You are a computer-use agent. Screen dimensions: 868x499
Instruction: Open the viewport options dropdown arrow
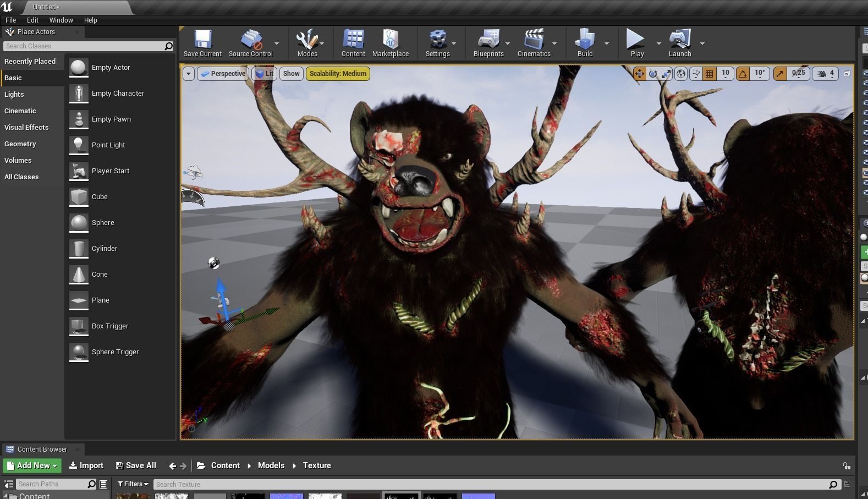click(189, 74)
